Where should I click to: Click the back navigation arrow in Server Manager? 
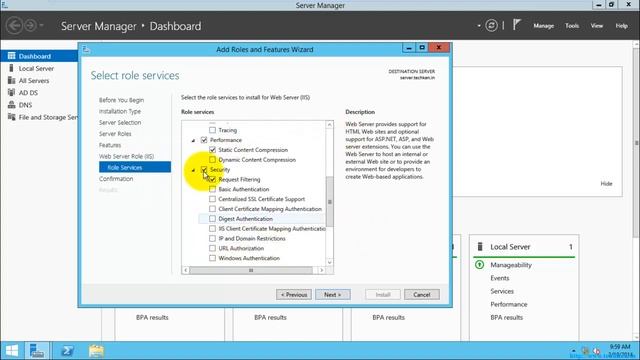click(14, 26)
